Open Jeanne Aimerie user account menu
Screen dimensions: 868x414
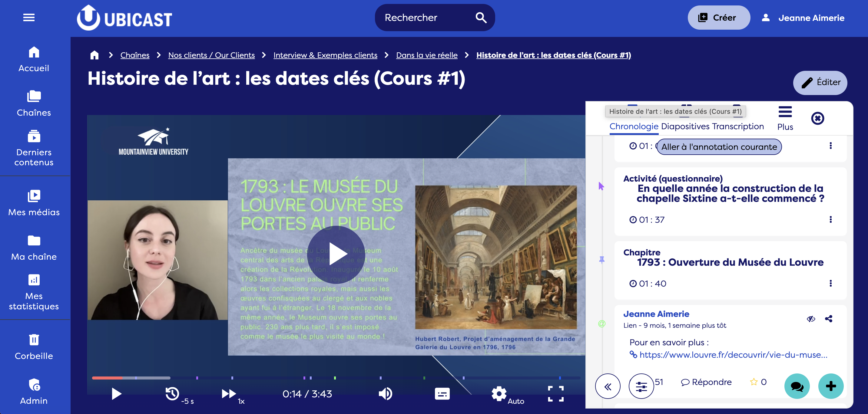(x=803, y=18)
